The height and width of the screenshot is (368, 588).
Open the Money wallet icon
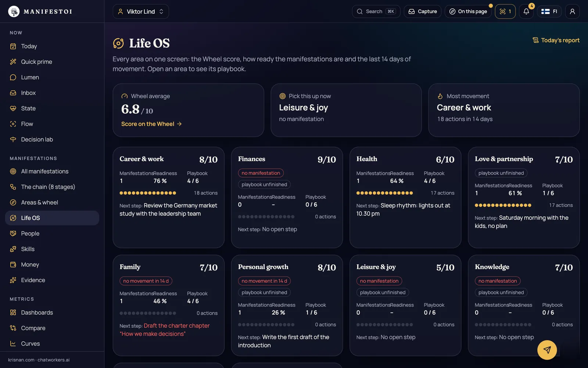pos(13,265)
